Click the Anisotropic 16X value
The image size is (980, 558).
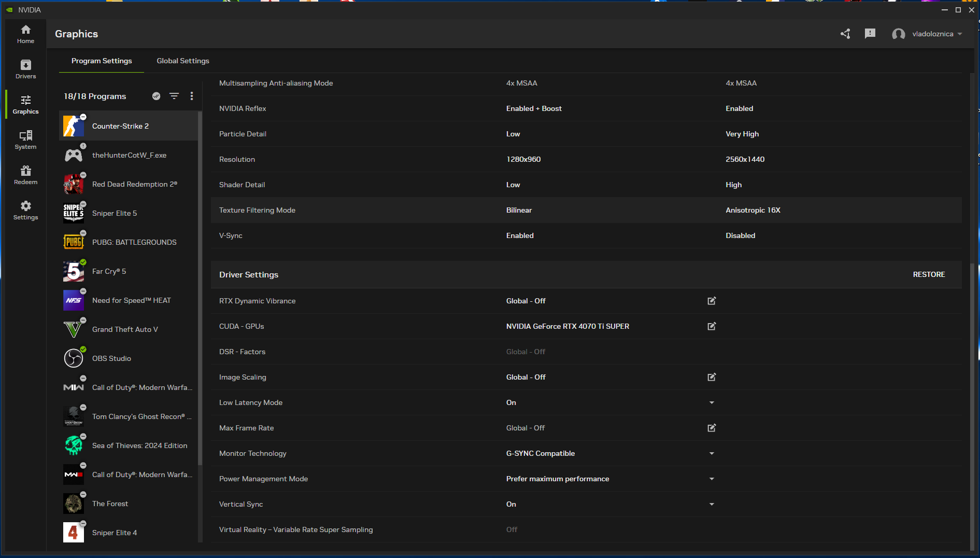click(753, 210)
